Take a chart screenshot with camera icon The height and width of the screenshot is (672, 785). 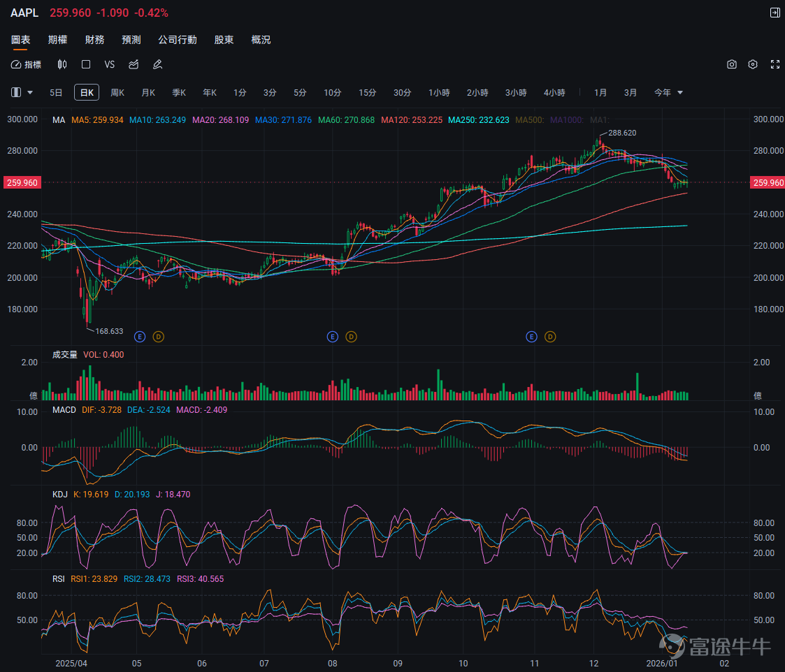coord(732,64)
